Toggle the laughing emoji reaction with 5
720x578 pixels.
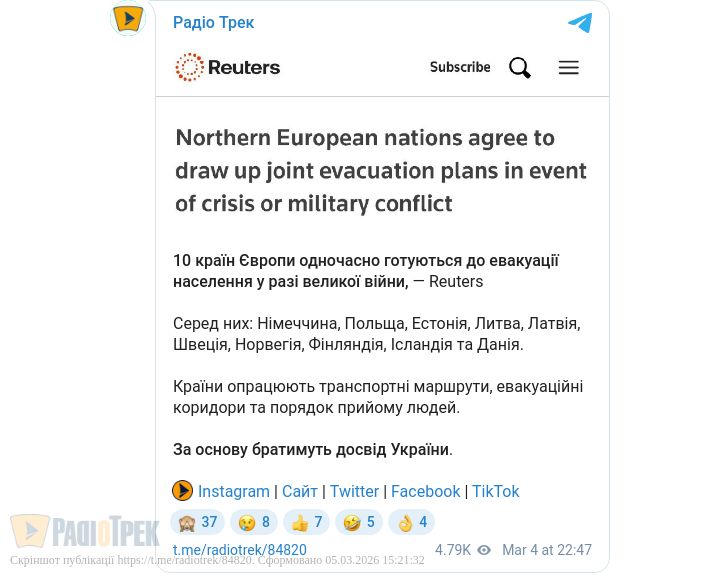click(359, 522)
